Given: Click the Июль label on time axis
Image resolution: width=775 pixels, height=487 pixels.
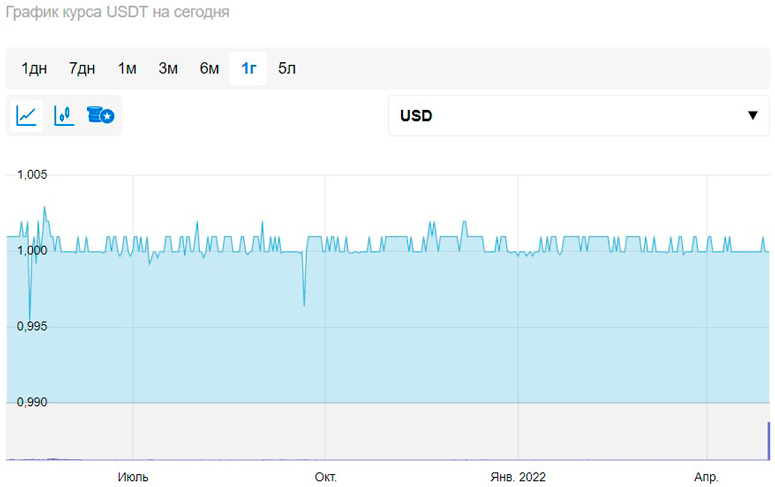Looking at the screenshot, I should (x=133, y=477).
